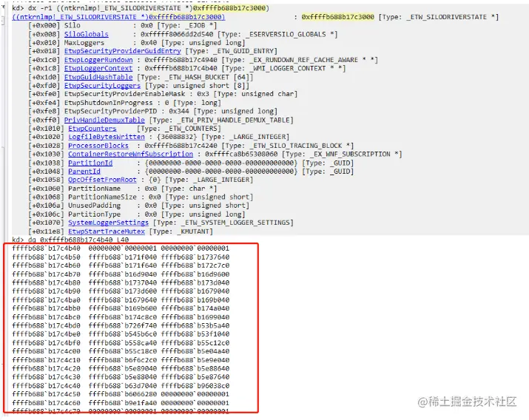Select the dump value ffffb688`b5e88640
Screen dimensions: 529x420
click(195, 368)
